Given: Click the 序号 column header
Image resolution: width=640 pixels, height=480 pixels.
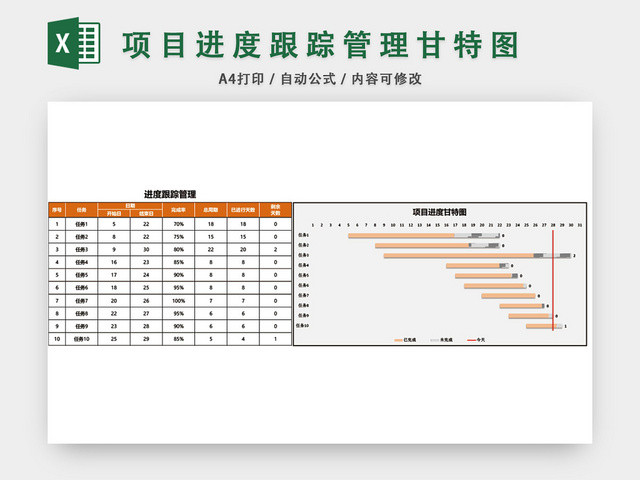Looking at the screenshot, I should [x=57, y=210].
